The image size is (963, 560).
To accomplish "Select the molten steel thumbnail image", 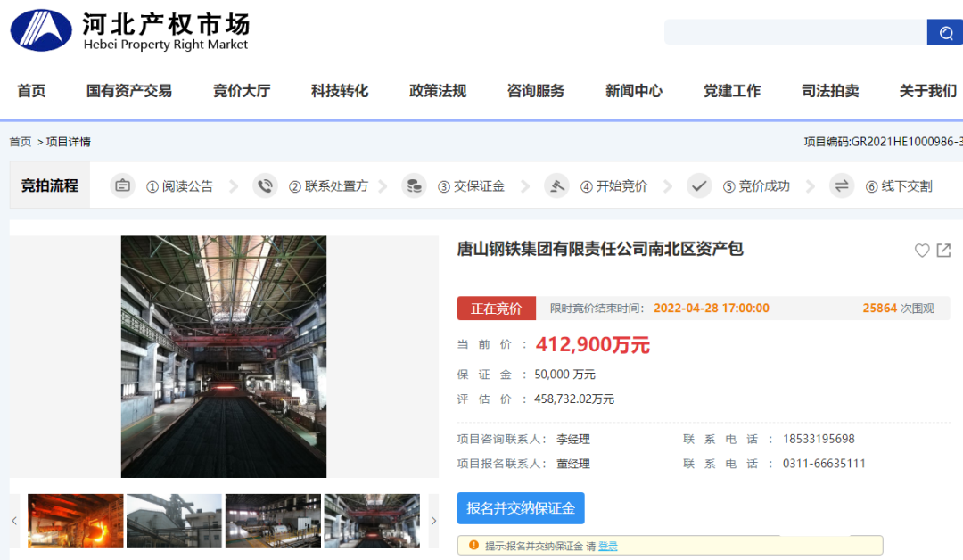I will tap(76, 521).
